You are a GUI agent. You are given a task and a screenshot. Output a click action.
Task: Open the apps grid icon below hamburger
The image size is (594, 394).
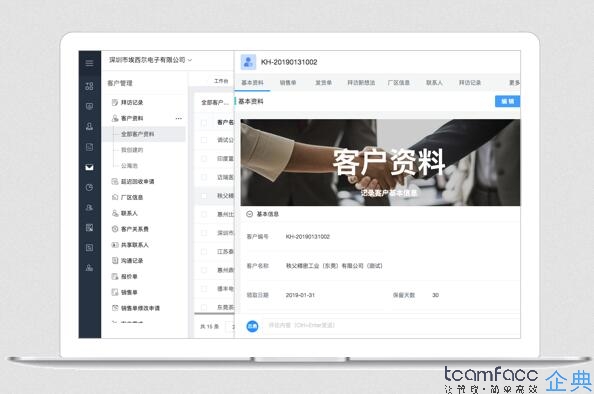point(89,86)
